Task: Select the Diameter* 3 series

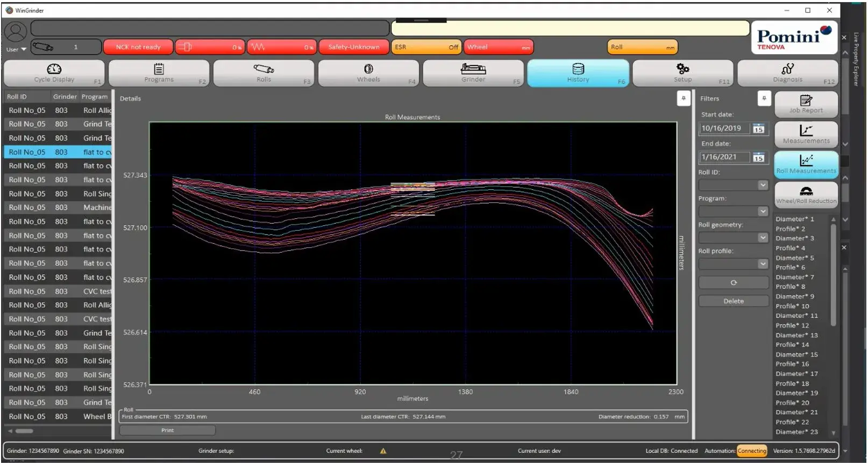Action: click(x=794, y=239)
